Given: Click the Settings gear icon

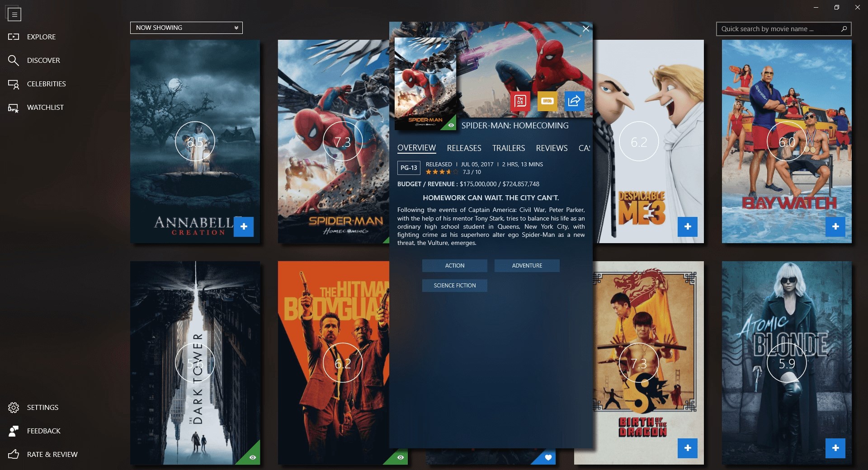Looking at the screenshot, I should (13, 407).
